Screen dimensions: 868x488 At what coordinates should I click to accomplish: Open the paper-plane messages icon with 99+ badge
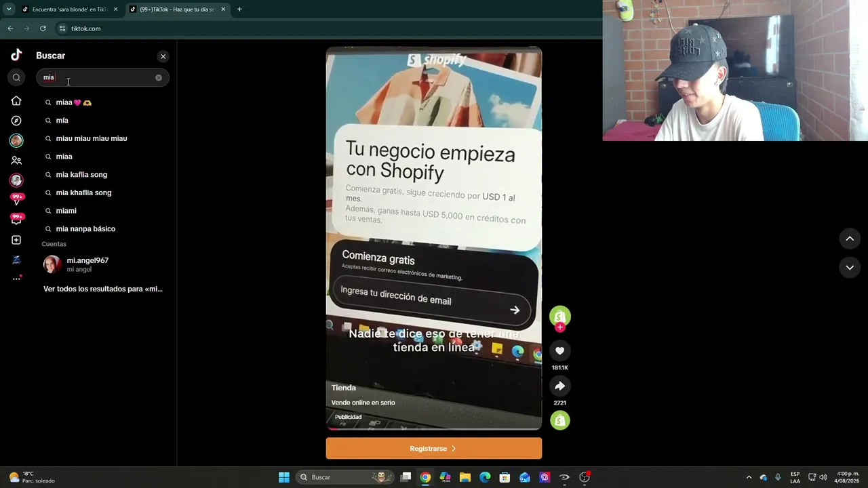[16, 199]
